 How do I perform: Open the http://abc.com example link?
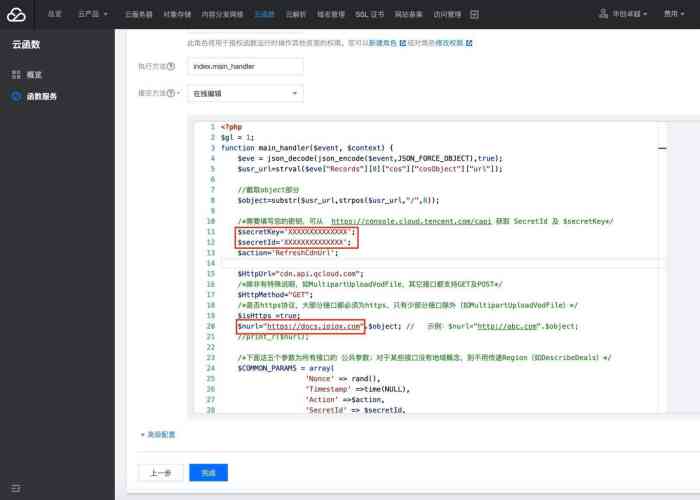tap(507, 326)
